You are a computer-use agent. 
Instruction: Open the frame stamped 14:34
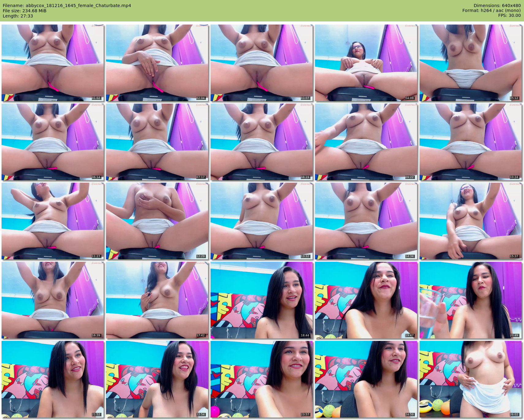click(366, 221)
